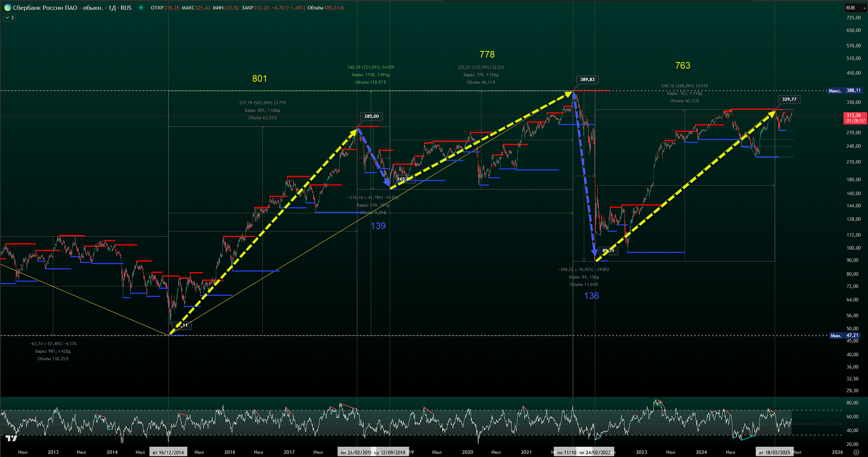Image resolution: width=868 pixels, height=457 pixels.
Task: Click the Объём 100,21 M volume value
Action: tap(326, 8)
